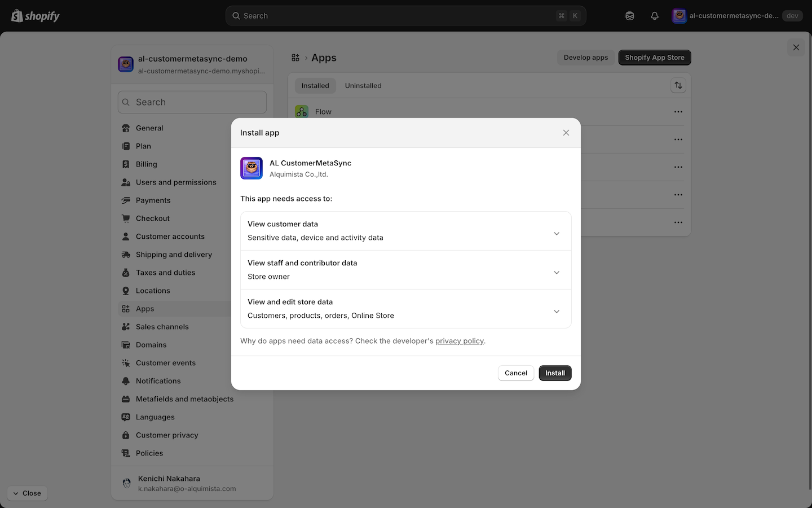This screenshot has width=812, height=508.
Task: Click the Metafields and metaobjects icon
Action: click(x=126, y=399)
